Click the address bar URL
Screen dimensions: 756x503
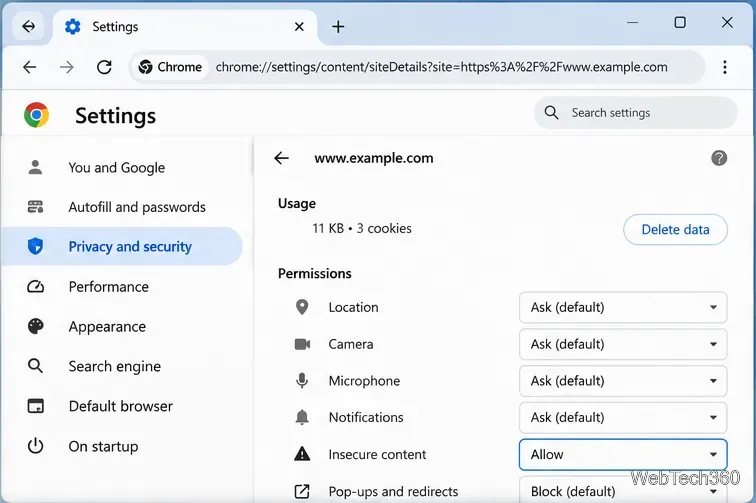[x=441, y=67]
